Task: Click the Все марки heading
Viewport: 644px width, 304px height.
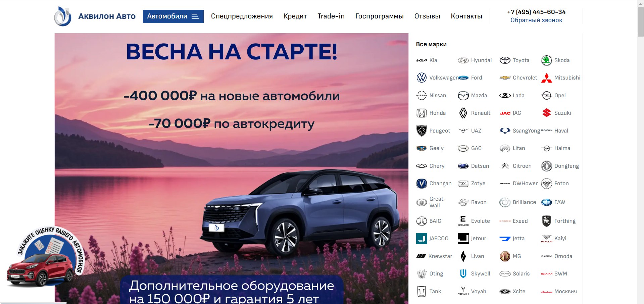Action: (x=431, y=44)
